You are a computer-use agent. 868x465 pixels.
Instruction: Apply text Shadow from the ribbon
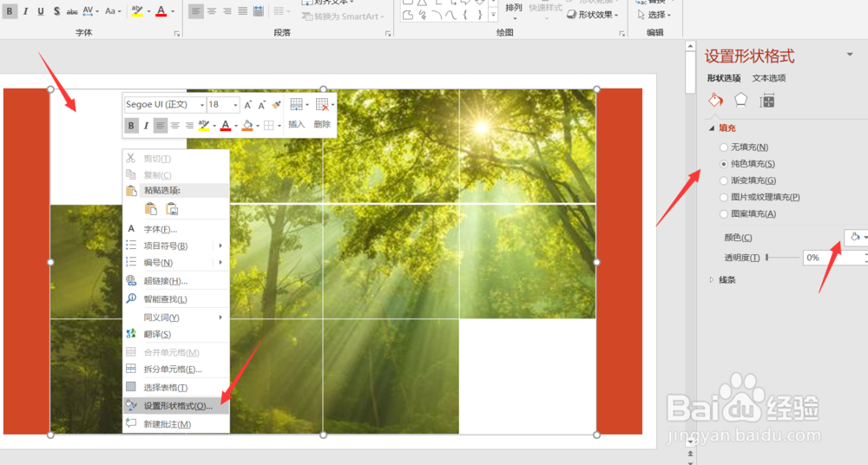pyautogui.click(x=56, y=11)
